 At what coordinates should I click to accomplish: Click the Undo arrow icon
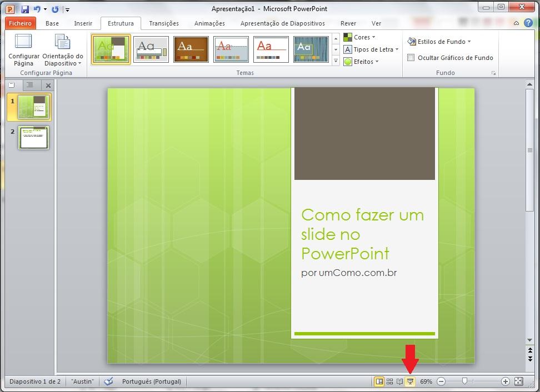point(37,9)
